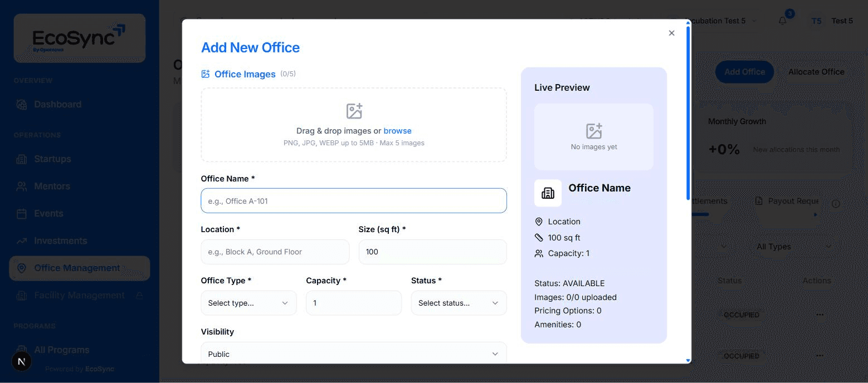Click the Startups building icon
The height and width of the screenshot is (383, 868).
point(22,159)
